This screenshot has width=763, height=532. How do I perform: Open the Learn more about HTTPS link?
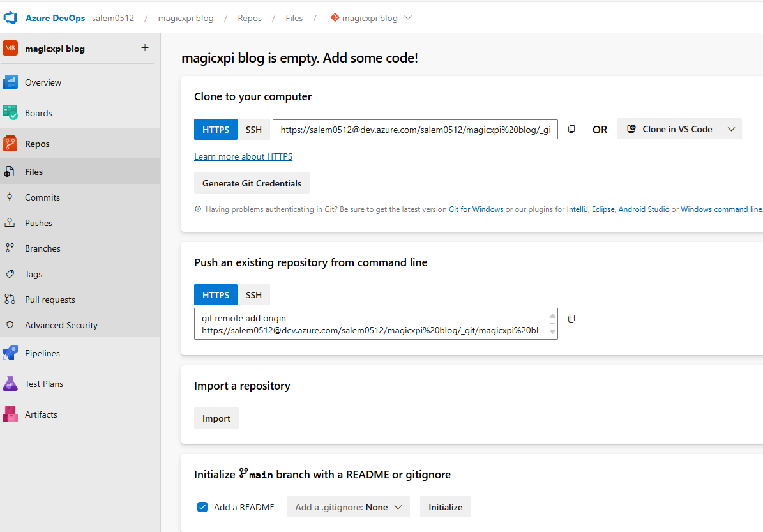243,156
